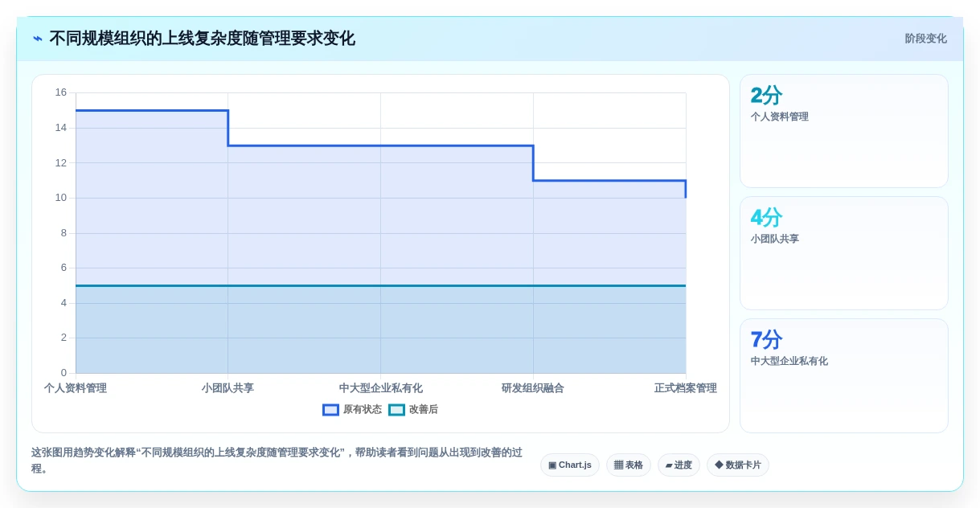
Task: Click the 7分 score value
Action: (x=766, y=340)
